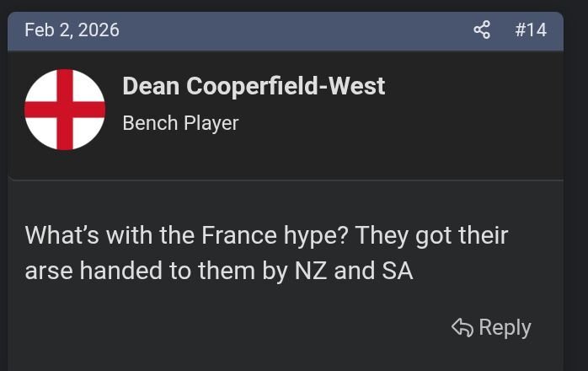Open the England flag avatar

pos(65,110)
